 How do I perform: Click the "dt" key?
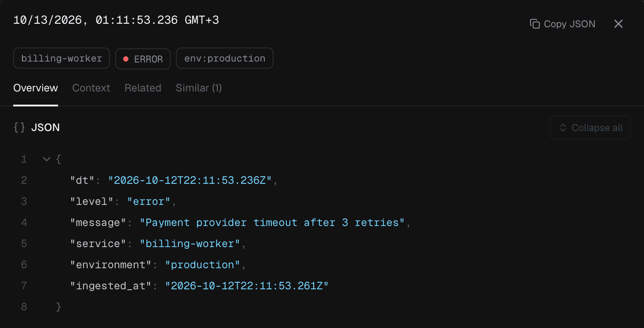click(83, 180)
